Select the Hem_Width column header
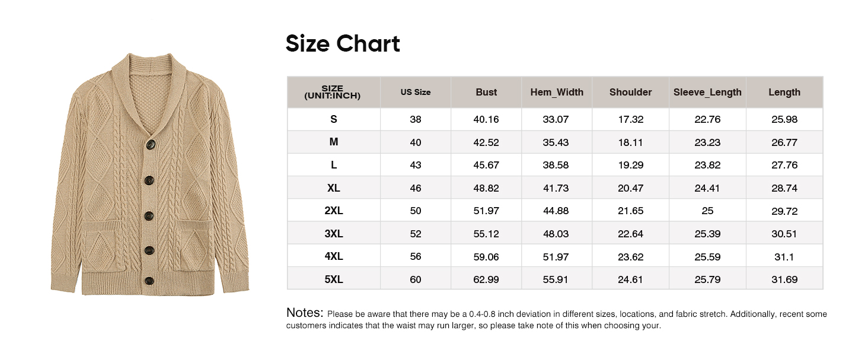 pos(557,92)
